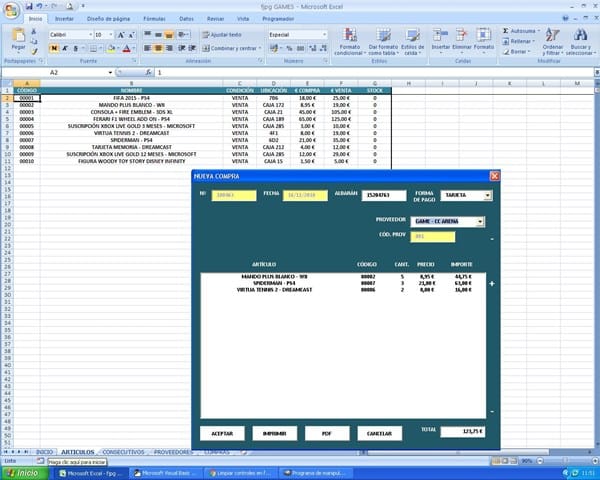Click the ALBARÁN number input field
This screenshot has width=600, height=480.
pyautogui.click(x=384, y=196)
